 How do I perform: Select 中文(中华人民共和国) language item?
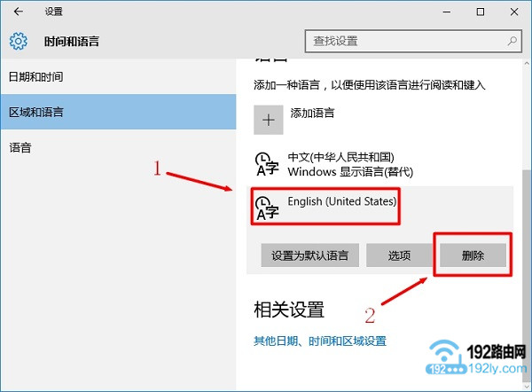(380, 165)
